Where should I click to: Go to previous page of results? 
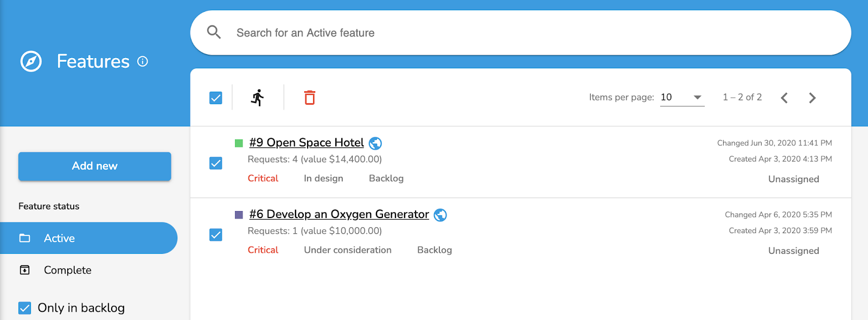784,98
